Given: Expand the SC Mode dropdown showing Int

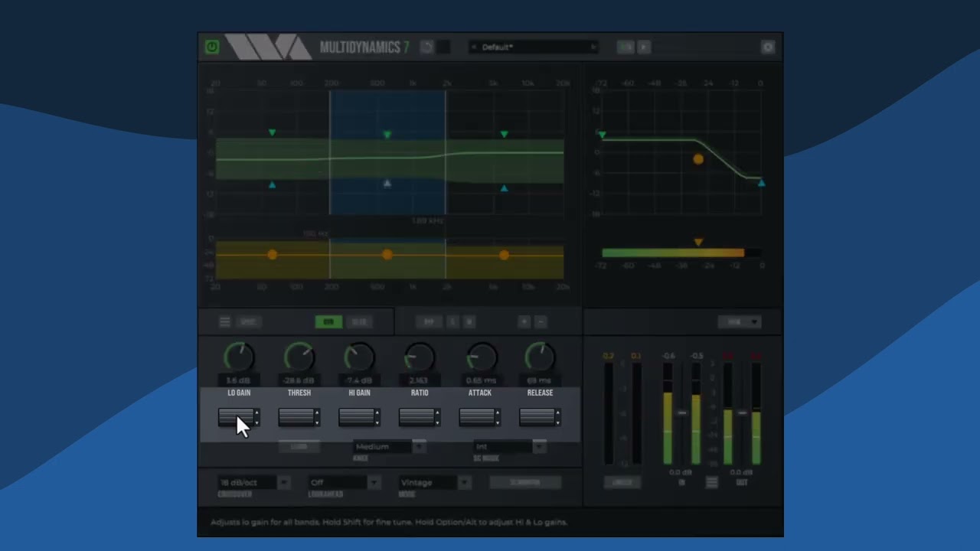Looking at the screenshot, I should tap(509, 446).
